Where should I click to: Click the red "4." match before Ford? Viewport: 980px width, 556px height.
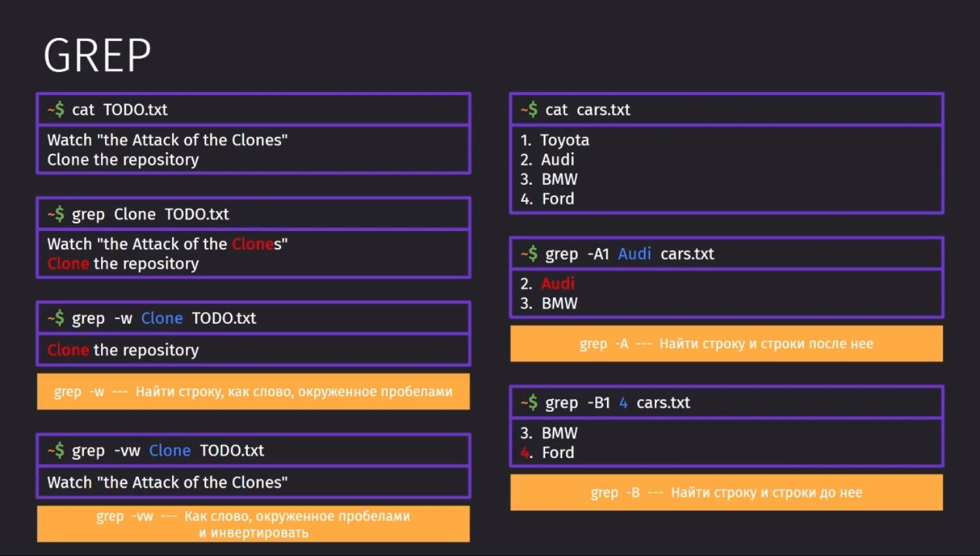526,452
